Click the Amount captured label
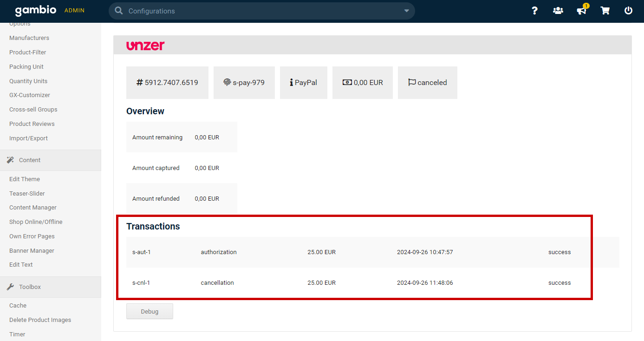This screenshot has height=341, width=644. pyautogui.click(x=156, y=168)
